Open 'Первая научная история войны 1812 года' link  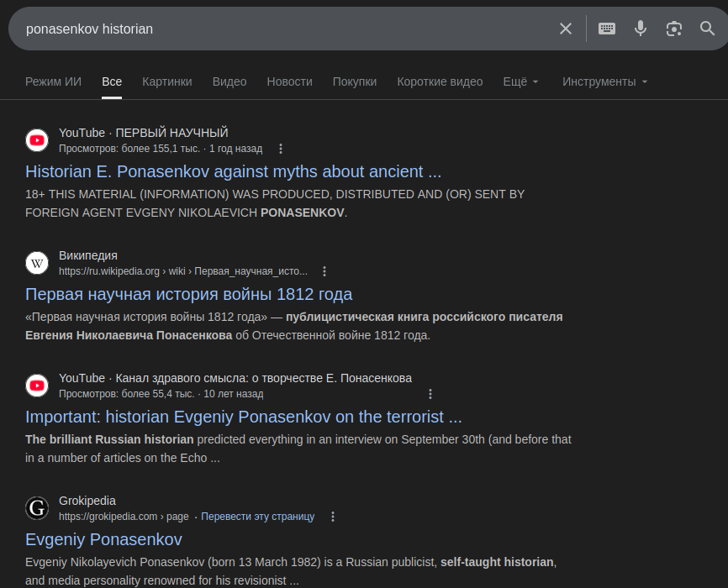[189, 294]
